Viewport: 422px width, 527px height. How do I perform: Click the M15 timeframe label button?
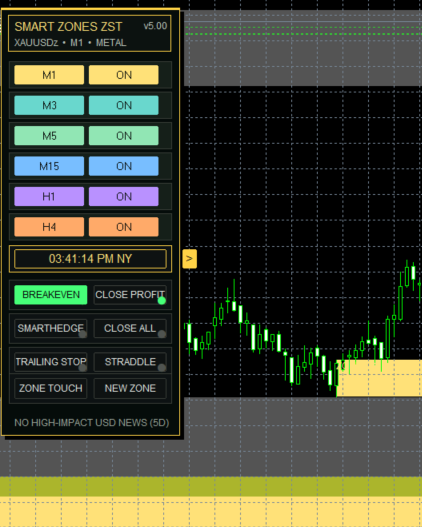tap(49, 166)
